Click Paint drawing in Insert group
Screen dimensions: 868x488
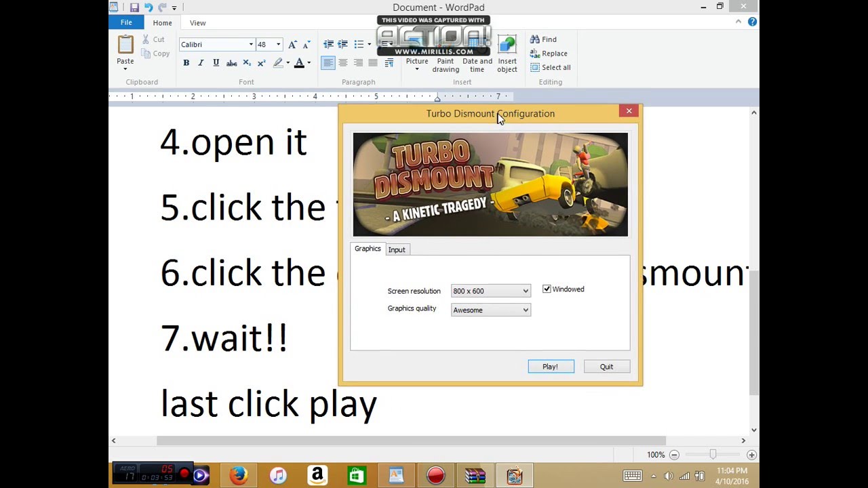point(446,54)
